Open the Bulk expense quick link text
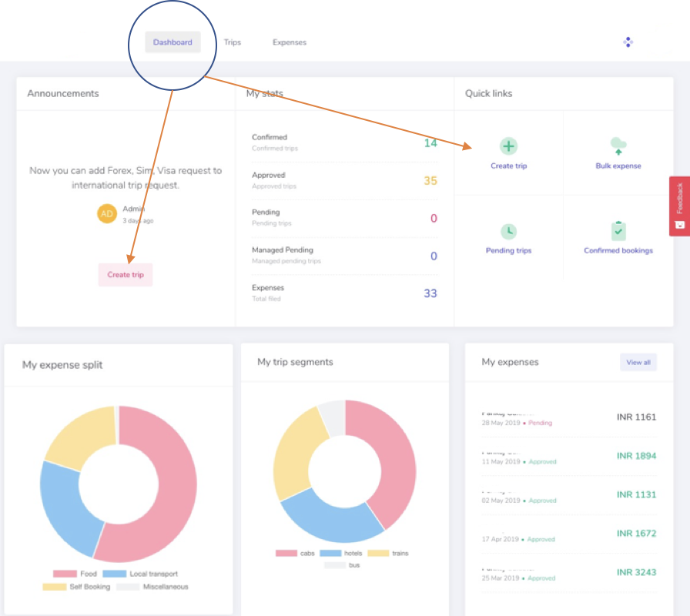This screenshot has height=616, width=690. [618, 166]
